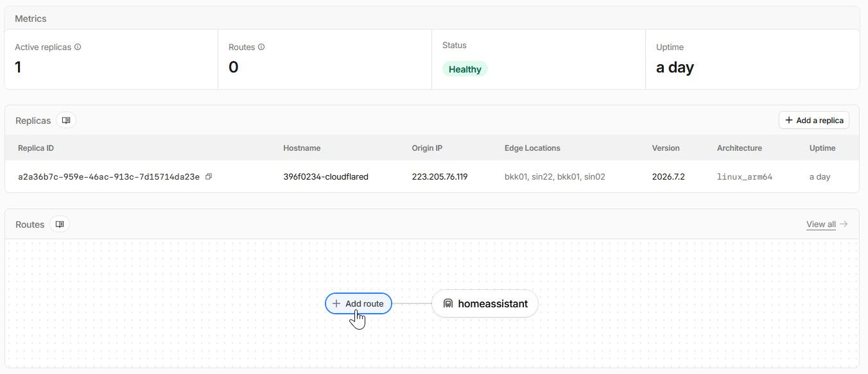Click the Edge Locations column header

[x=532, y=148]
